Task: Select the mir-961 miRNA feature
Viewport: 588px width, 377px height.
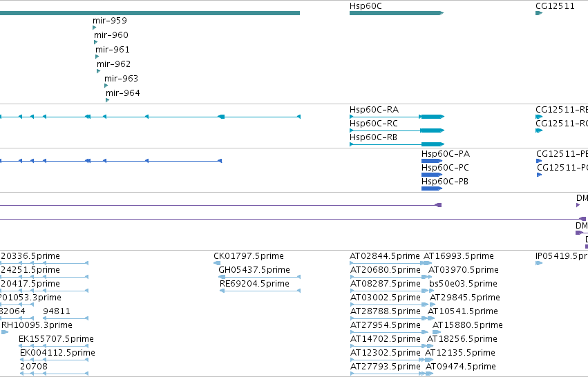Action: coord(97,57)
